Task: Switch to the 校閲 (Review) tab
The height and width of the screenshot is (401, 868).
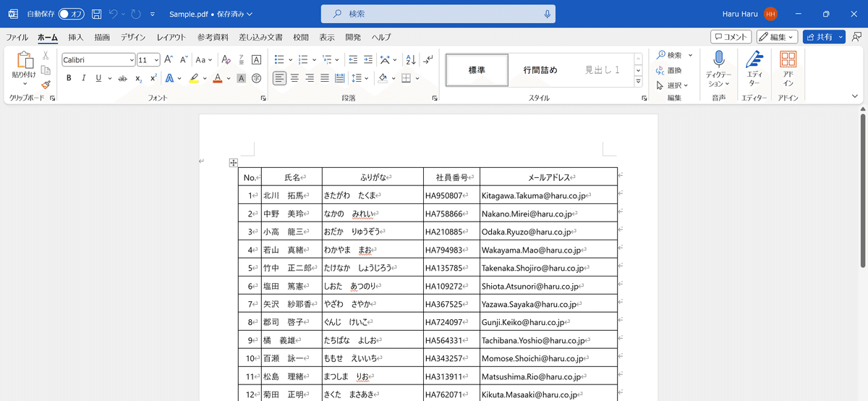Action: pyautogui.click(x=301, y=37)
